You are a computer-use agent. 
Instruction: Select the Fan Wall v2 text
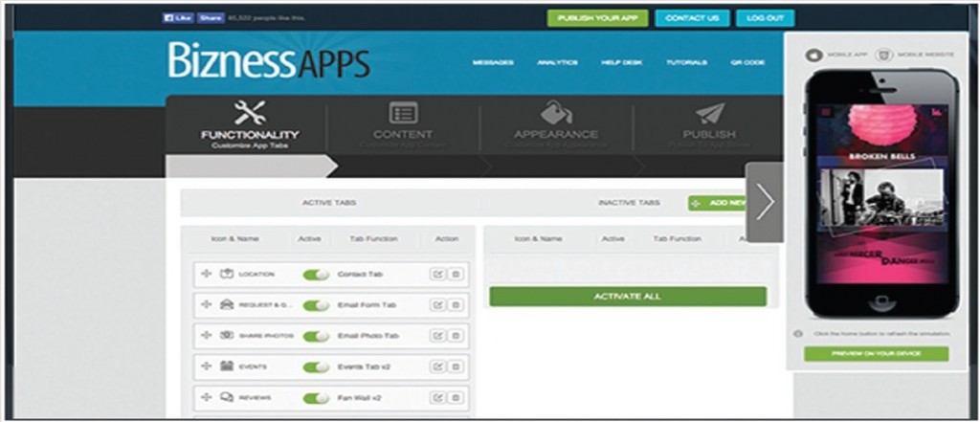click(x=360, y=398)
